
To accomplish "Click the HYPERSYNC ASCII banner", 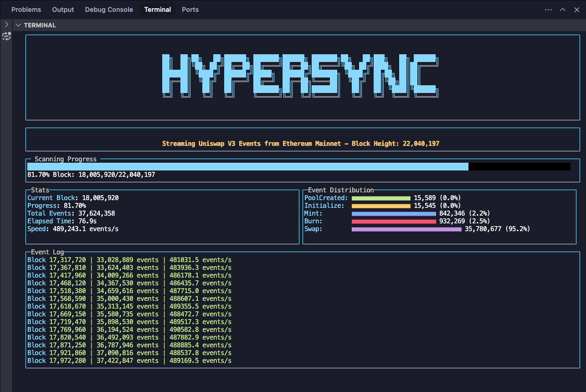I will (x=301, y=77).
